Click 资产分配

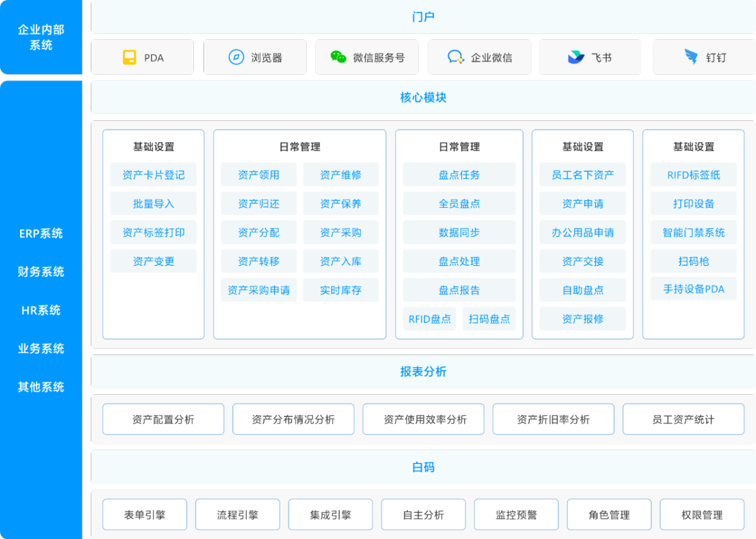click(x=259, y=232)
